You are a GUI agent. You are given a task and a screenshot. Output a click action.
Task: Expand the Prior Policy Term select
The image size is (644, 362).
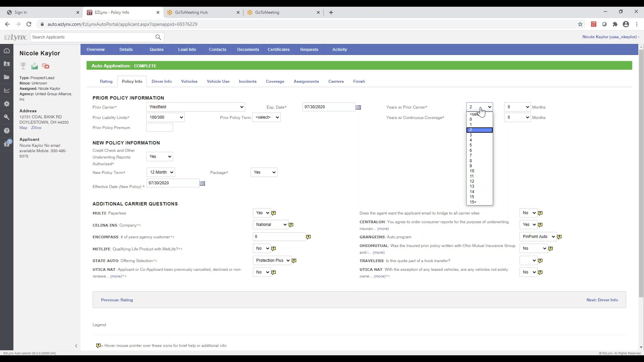pyautogui.click(x=267, y=117)
